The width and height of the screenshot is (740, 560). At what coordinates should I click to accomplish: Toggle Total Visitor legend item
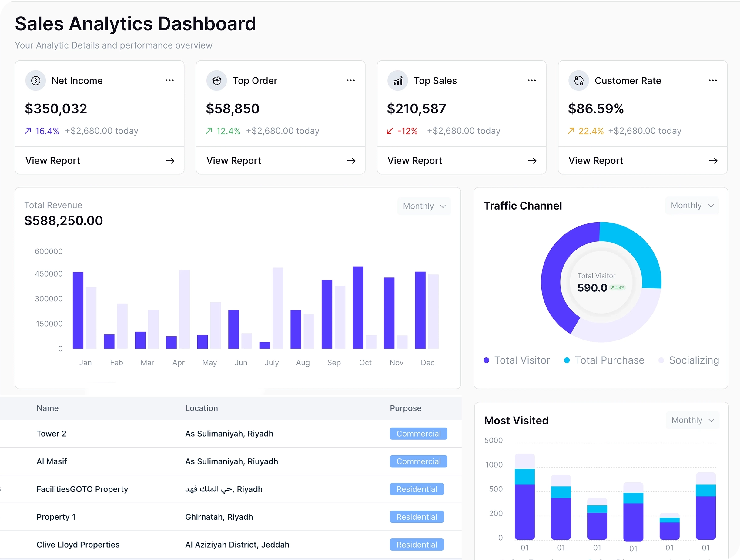tap(517, 360)
